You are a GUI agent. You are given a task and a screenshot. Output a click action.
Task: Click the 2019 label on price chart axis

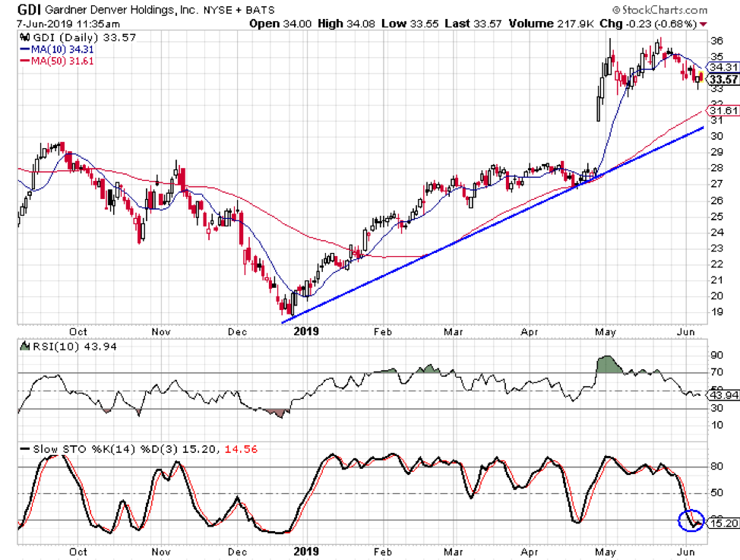tap(306, 331)
